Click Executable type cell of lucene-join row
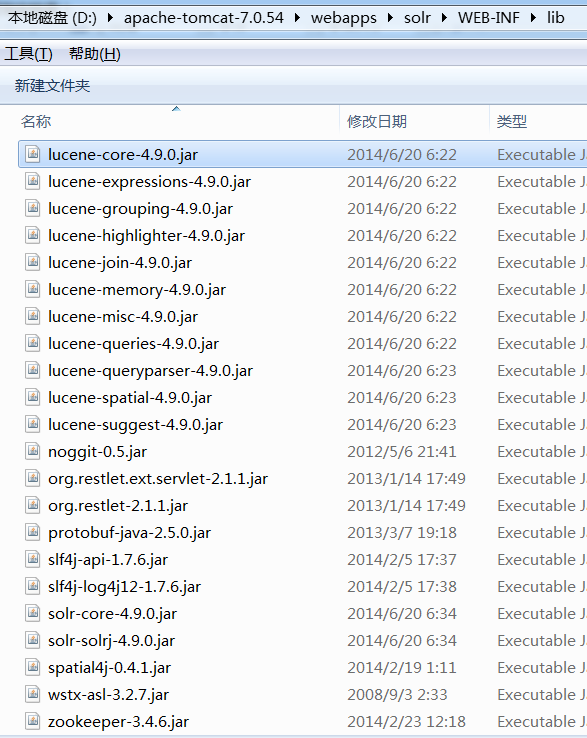The width and height of the screenshot is (587, 738). (542, 263)
